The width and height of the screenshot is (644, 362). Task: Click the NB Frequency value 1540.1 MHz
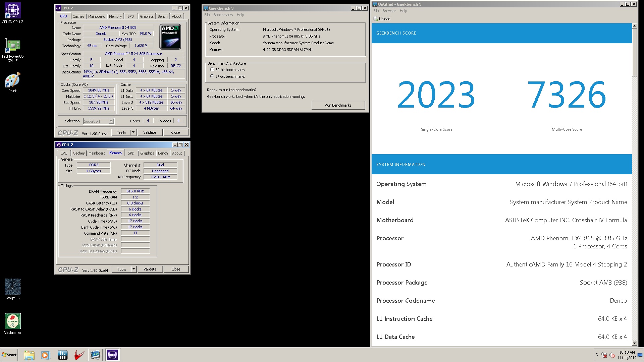[x=160, y=177]
